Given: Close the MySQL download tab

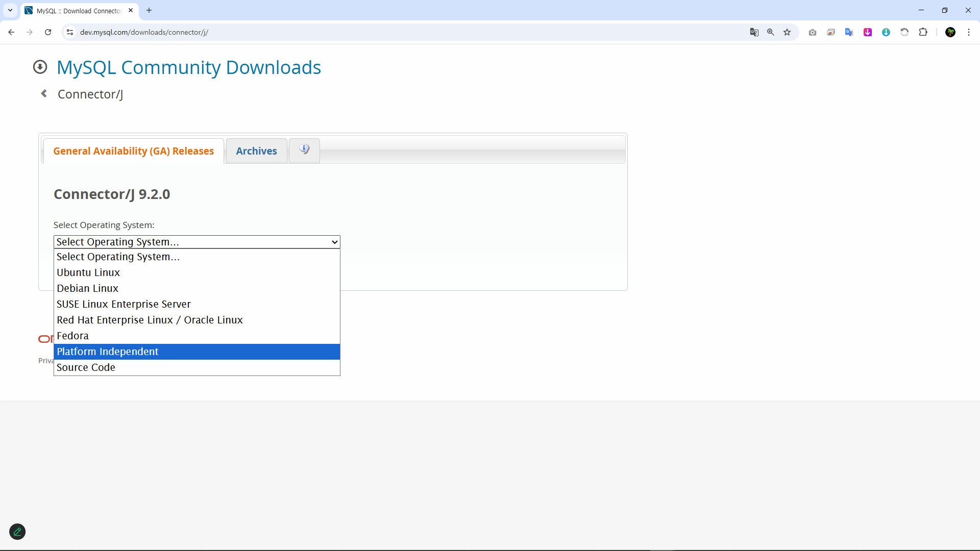Looking at the screenshot, I should (131, 10).
